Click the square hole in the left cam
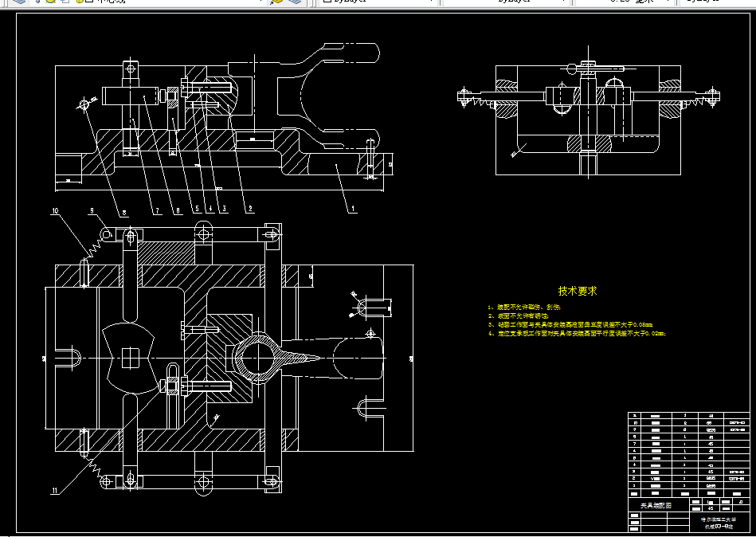Screen dimensions: 756x537 (131, 358)
